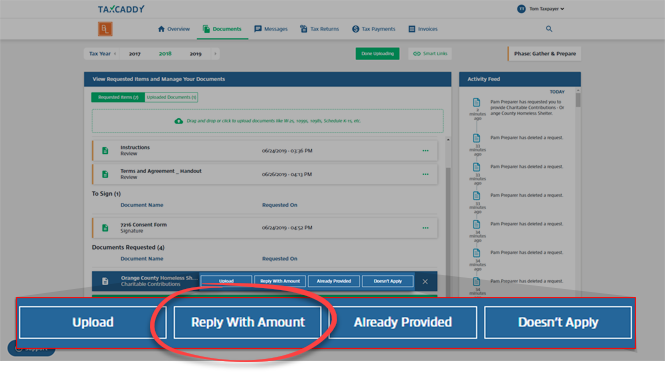This screenshot has height=375, width=665.
Task: Select tax year 2017
Action: [x=135, y=54]
